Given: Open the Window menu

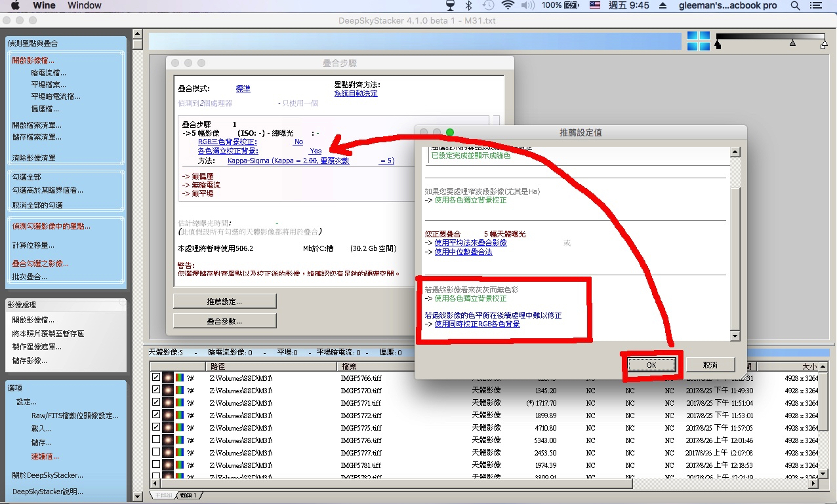Looking at the screenshot, I should (x=85, y=5).
